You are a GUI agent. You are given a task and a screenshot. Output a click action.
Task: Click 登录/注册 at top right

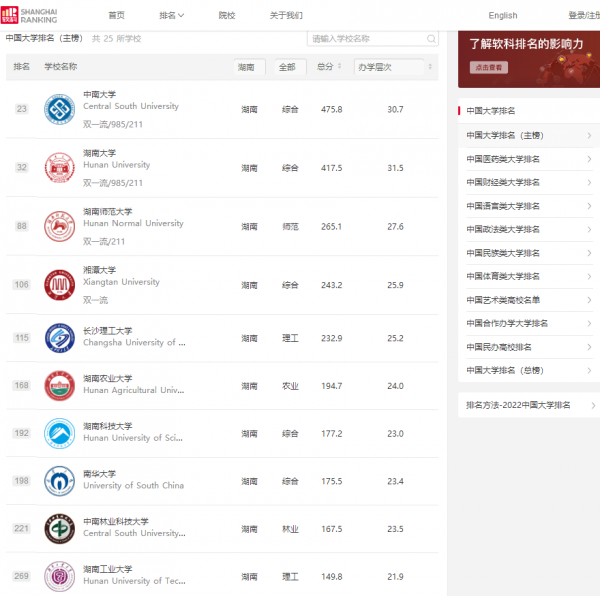tap(584, 15)
